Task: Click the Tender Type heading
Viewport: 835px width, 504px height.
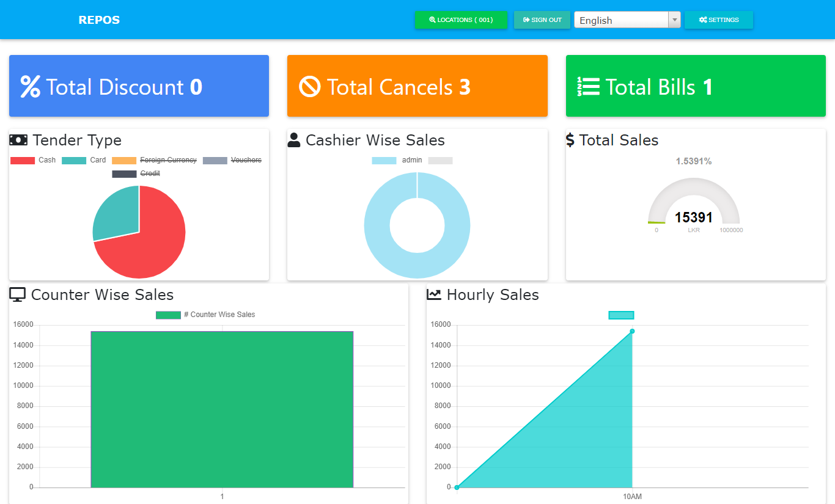Action: pyautogui.click(x=77, y=140)
